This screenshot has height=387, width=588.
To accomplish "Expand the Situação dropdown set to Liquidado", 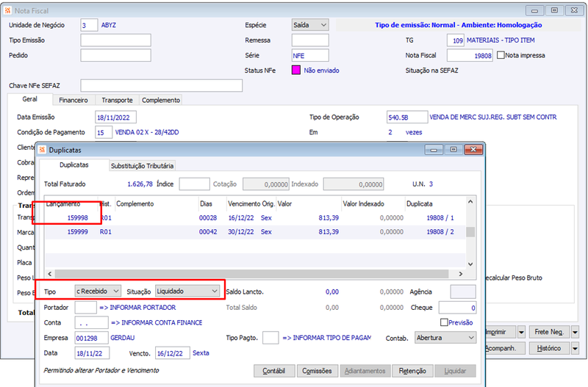I will (x=187, y=291).
